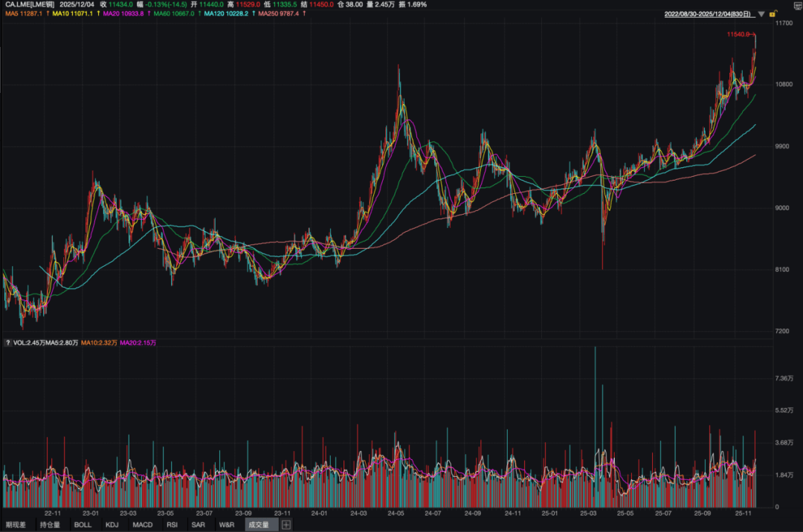Click the 11540.0 high price marker
Image resolution: width=803 pixels, height=532 pixels.
click(738, 35)
